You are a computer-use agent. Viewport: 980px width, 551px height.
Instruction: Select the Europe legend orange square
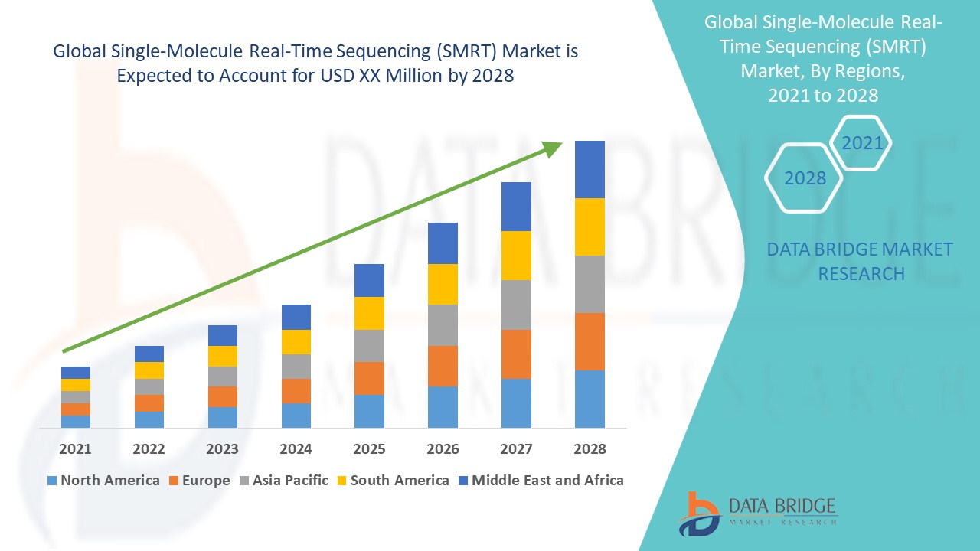coord(173,481)
